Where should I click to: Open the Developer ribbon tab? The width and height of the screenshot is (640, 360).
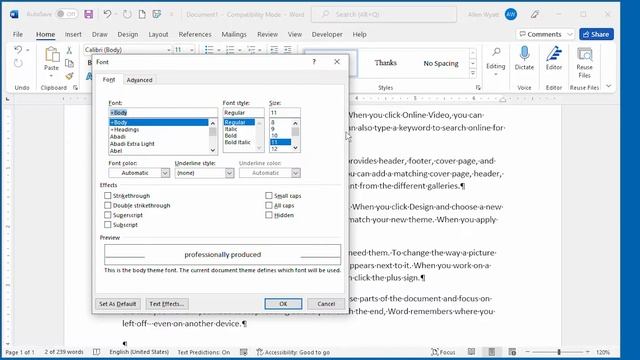pos(327,34)
